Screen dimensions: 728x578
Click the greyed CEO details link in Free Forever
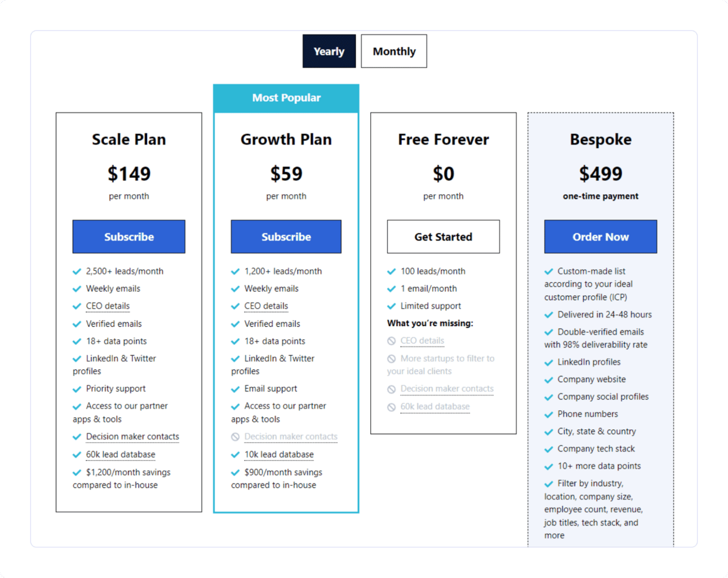(422, 341)
